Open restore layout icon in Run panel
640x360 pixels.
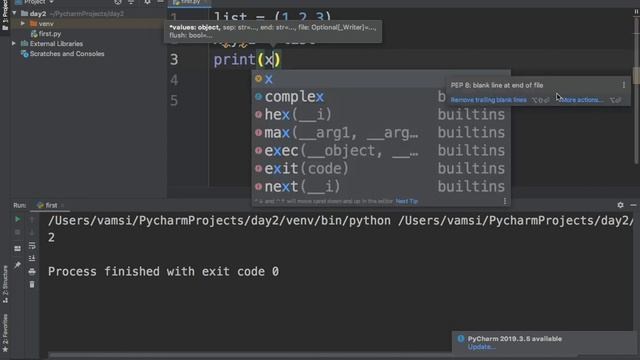coord(18,248)
